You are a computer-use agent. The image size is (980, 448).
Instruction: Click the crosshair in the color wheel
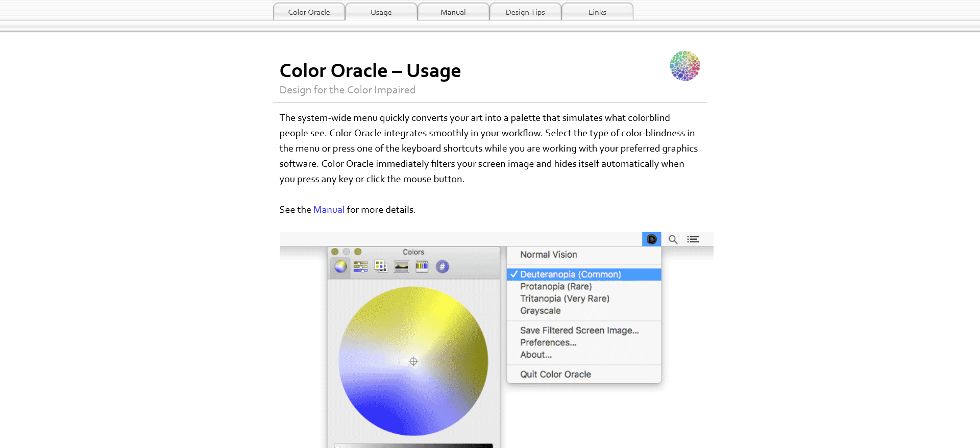tap(413, 361)
